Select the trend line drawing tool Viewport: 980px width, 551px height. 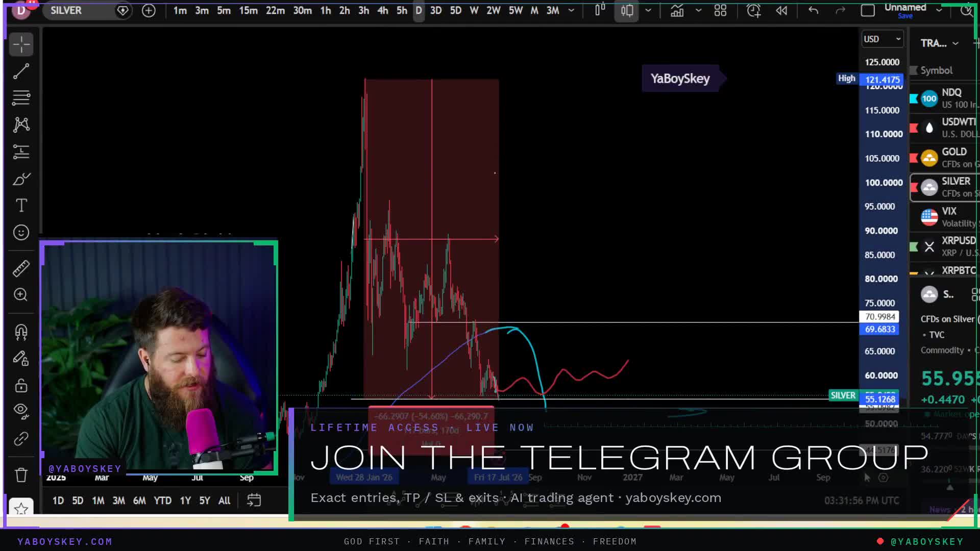coord(21,71)
